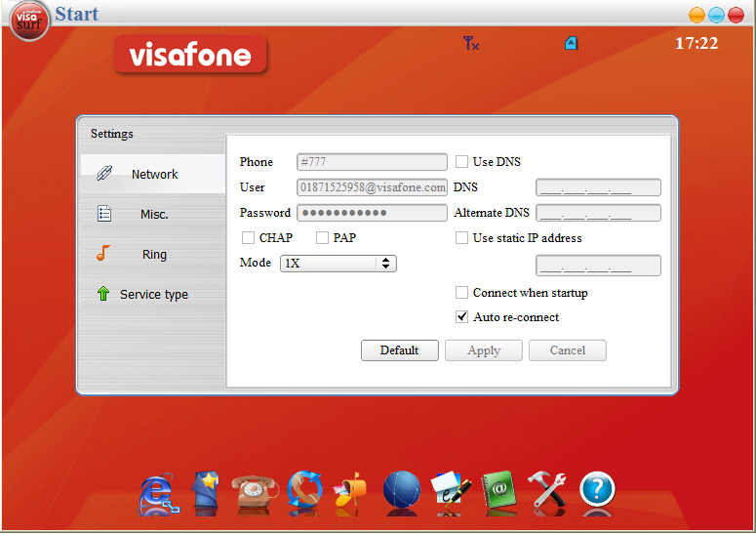The image size is (756, 534).
Task: Go to the Service type tab
Action: pyautogui.click(x=153, y=295)
